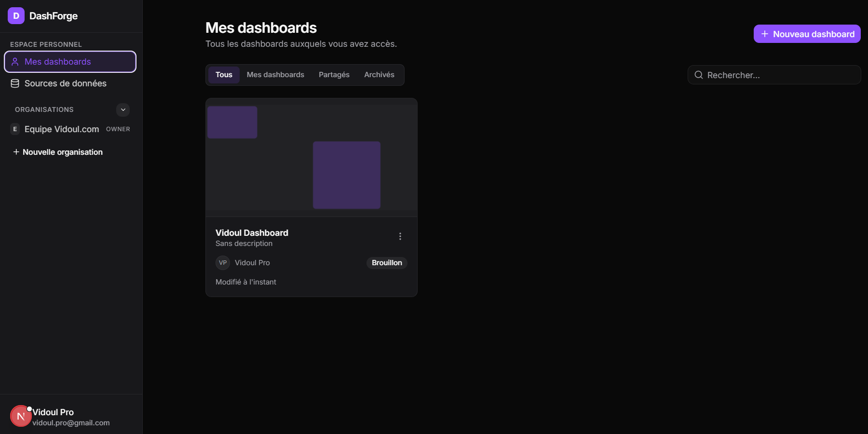Click the E avatar of Equipe Vidoul.com
This screenshot has width=868, height=434.
point(15,129)
